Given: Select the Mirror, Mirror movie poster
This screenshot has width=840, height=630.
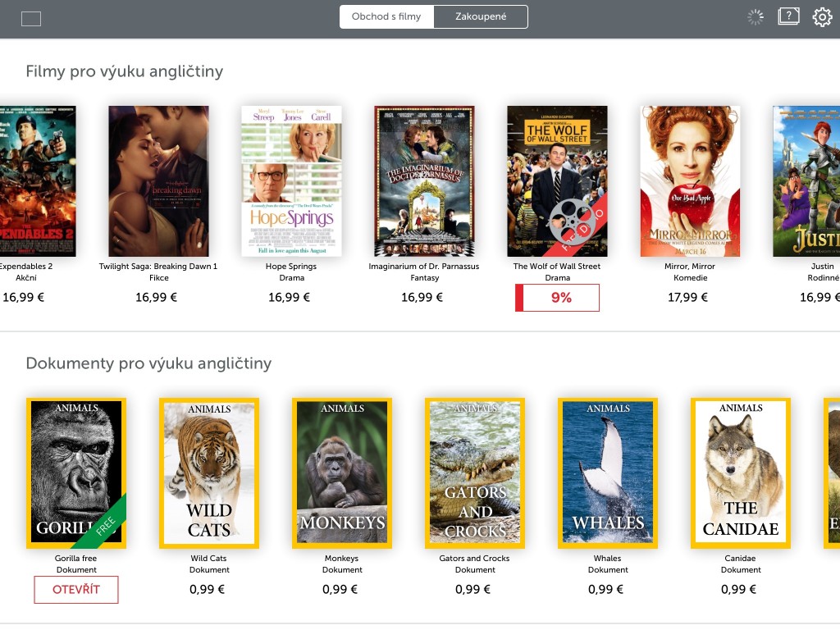Looking at the screenshot, I should point(690,181).
